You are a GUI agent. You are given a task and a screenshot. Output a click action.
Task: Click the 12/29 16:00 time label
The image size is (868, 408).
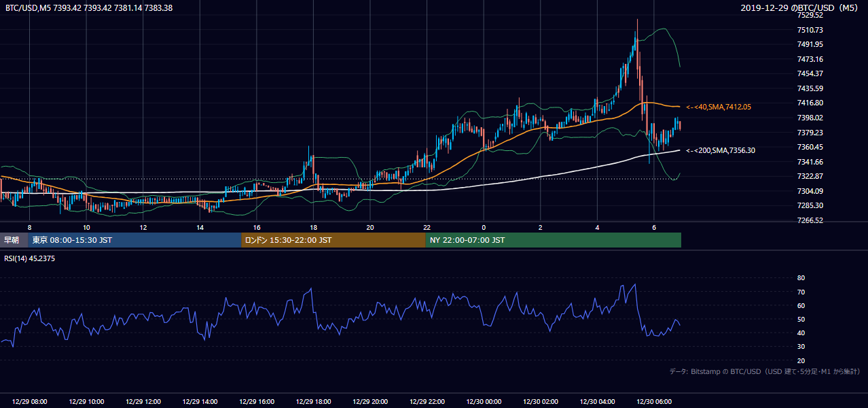(x=257, y=402)
